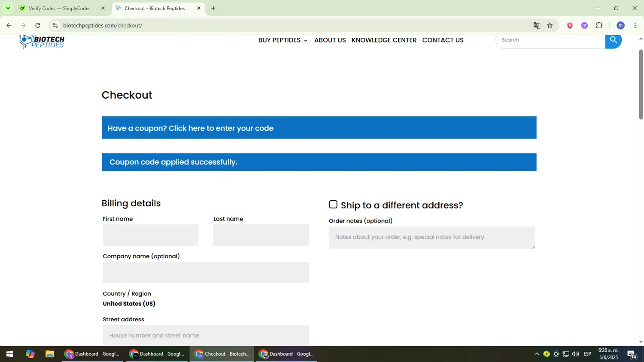Viewport: 644px width, 362px height.
Task: Click the Meet Now tray icon
Action: (556, 354)
